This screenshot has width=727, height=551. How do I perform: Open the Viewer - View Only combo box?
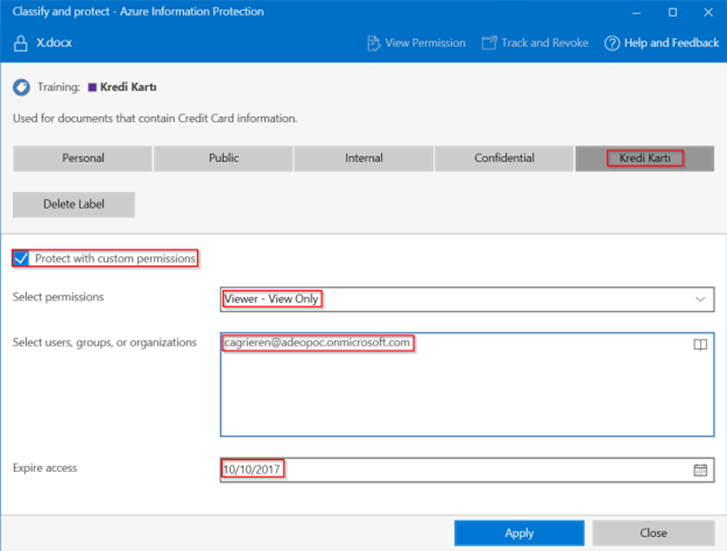click(x=467, y=299)
